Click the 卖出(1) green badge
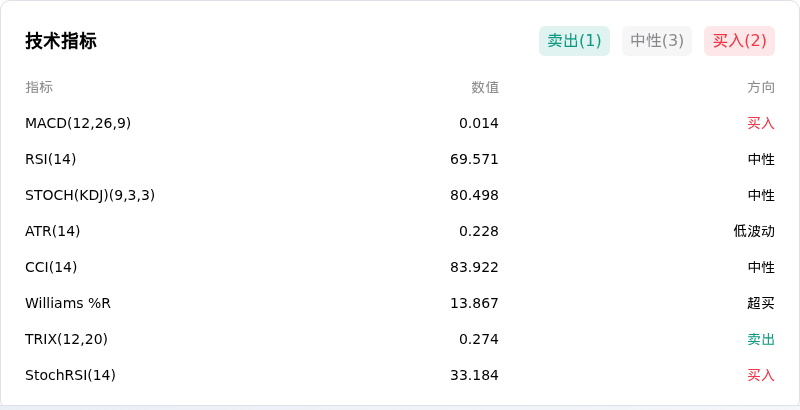Screen dimensions: 800x410 click(x=574, y=41)
